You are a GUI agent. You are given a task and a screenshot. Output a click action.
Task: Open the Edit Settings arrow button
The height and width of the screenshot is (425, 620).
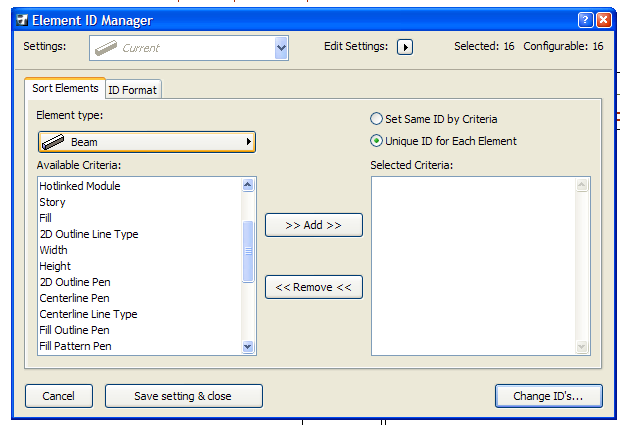(405, 47)
